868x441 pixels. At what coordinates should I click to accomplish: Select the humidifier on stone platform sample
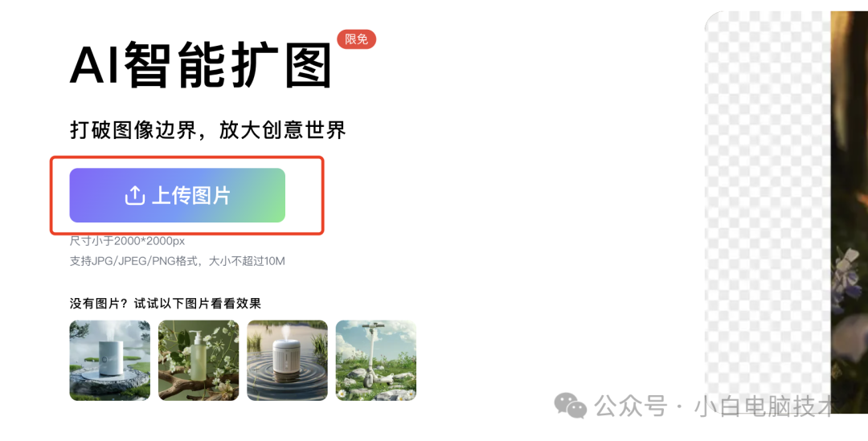109,360
